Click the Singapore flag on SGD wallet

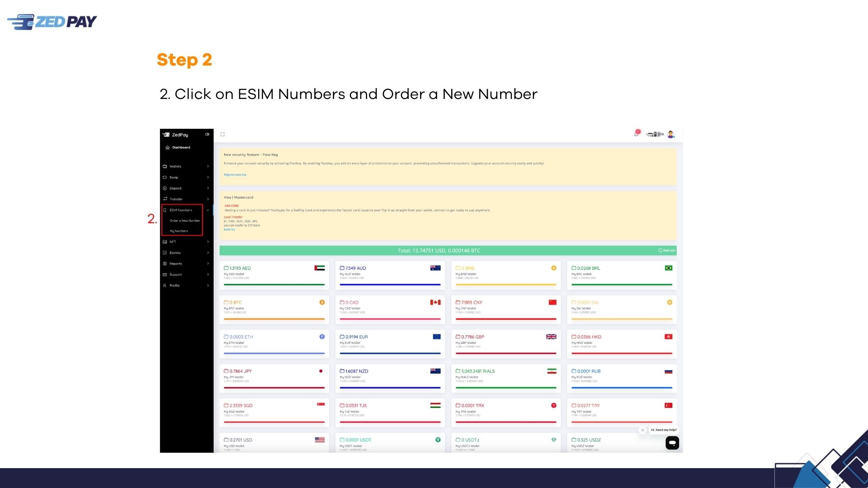click(321, 404)
